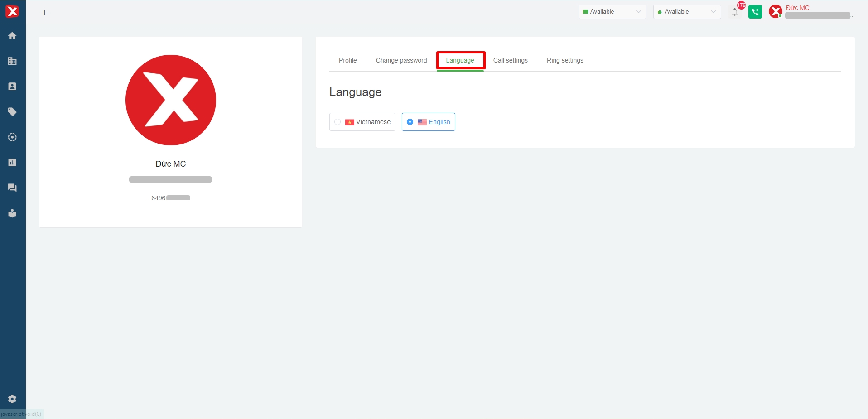This screenshot has width=868, height=419.
Task: Open the settings gear icon
Action: tap(12, 399)
